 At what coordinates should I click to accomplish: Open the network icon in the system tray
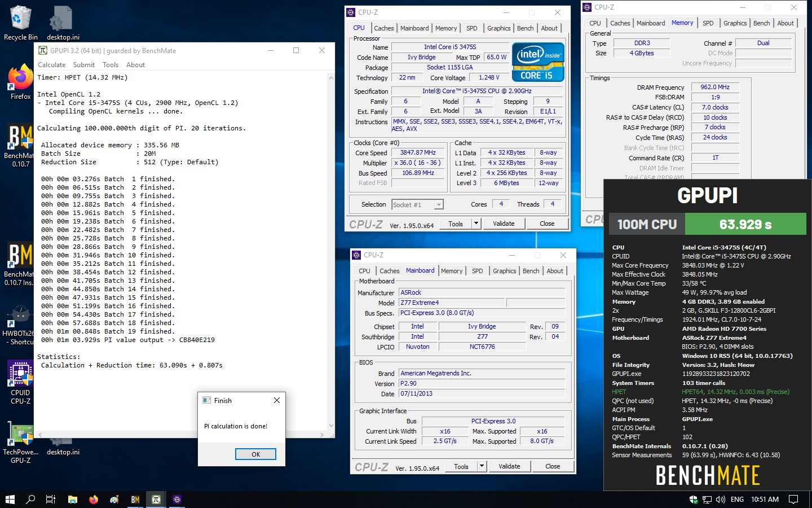point(707,500)
